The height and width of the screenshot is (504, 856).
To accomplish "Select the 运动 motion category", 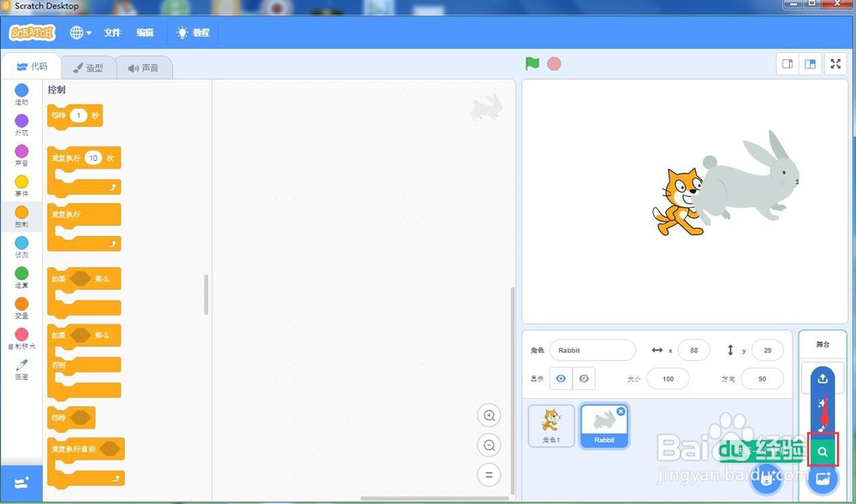I will tap(21, 94).
